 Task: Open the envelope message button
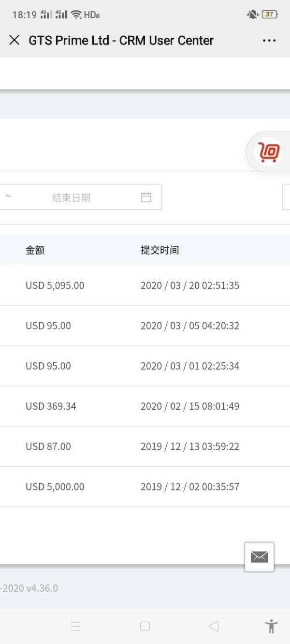click(x=259, y=557)
